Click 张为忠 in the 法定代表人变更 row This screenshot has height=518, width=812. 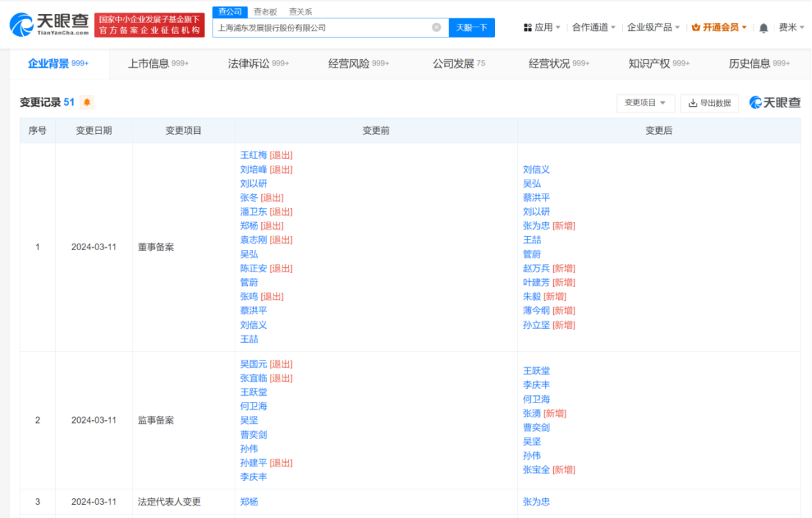click(x=536, y=502)
